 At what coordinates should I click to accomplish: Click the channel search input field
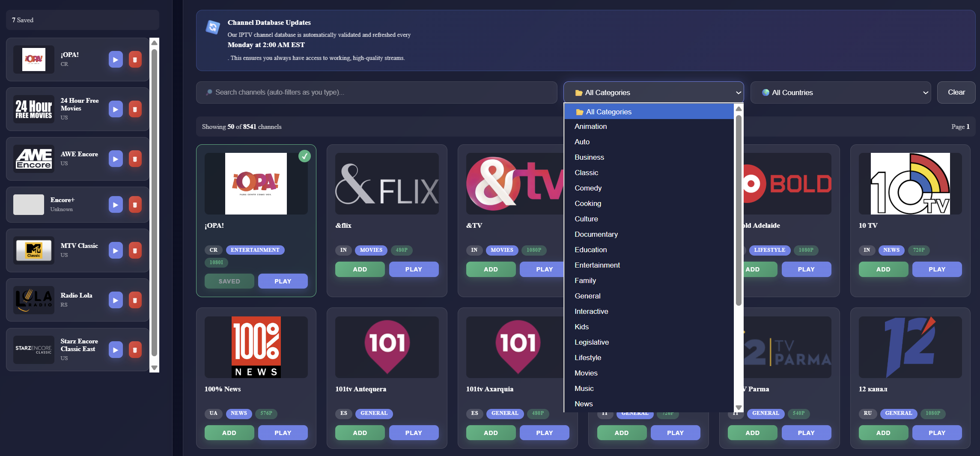coord(377,92)
